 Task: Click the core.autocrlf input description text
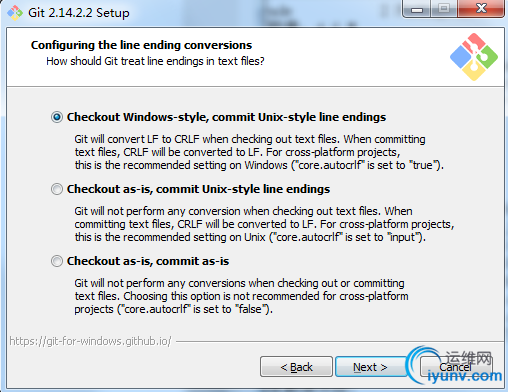coord(264,224)
